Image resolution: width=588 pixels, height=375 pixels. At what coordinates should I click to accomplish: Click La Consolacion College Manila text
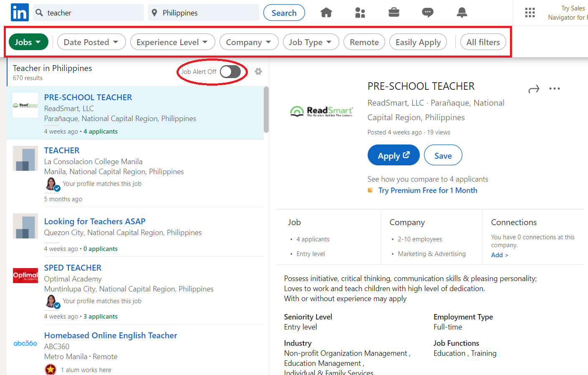coord(93,162)
